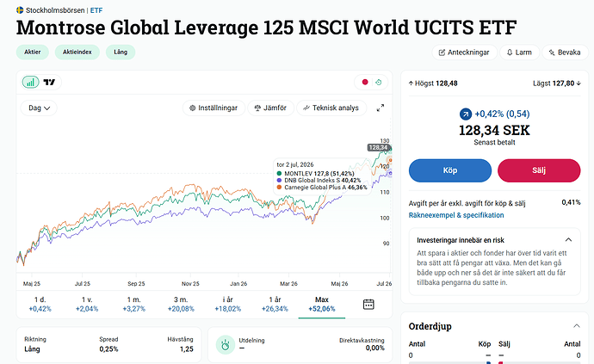The image size is (594, 364).
Task: Select the 3 m. period tab
Action: 181,304
